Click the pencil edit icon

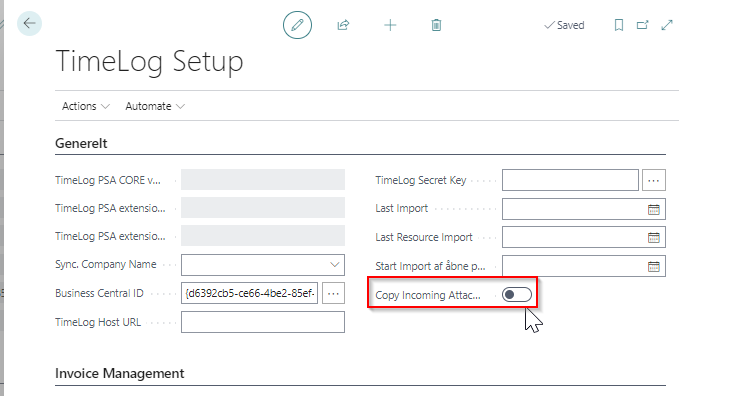pyautogui.click(x=297, y=25)
